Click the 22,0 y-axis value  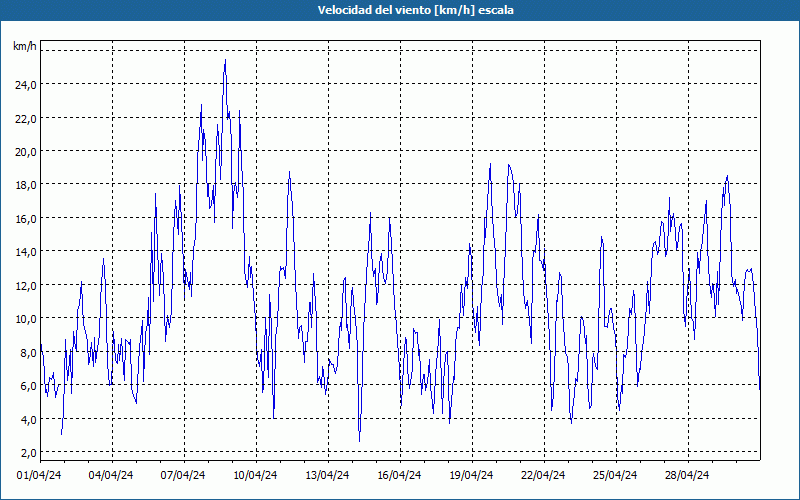coord(26,118)
